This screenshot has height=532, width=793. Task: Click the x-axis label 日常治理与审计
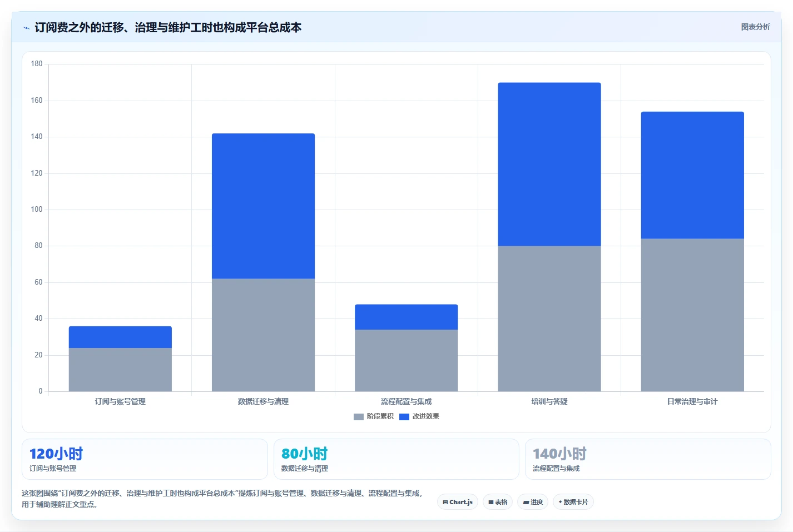(692, 401)
